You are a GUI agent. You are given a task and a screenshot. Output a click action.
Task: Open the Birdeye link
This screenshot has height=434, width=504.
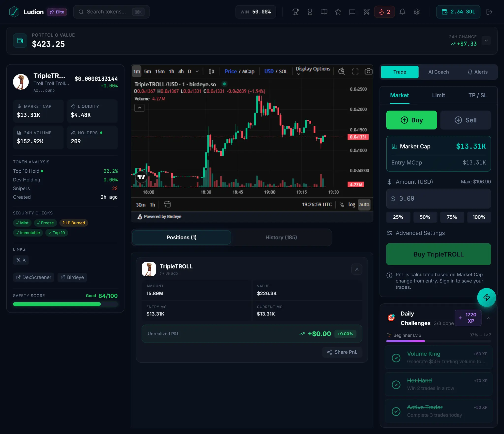coord(72,277)
